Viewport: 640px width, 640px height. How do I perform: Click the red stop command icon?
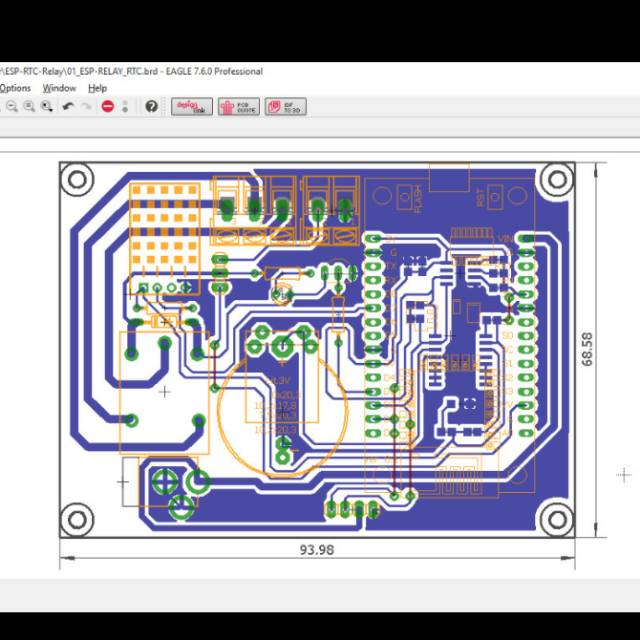[x=108, y=107]
